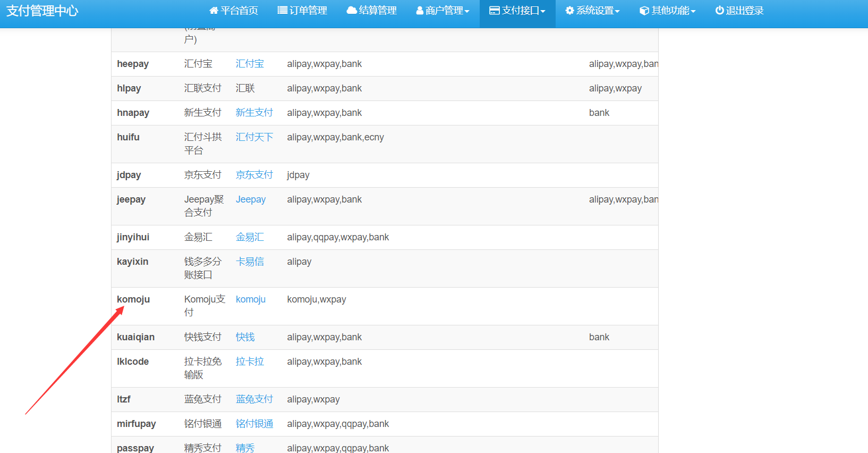The height and width of the screenshot is (453, 868).
Task: Go to 订单管理 in the navbar
Action: click(x=302, y=11)
